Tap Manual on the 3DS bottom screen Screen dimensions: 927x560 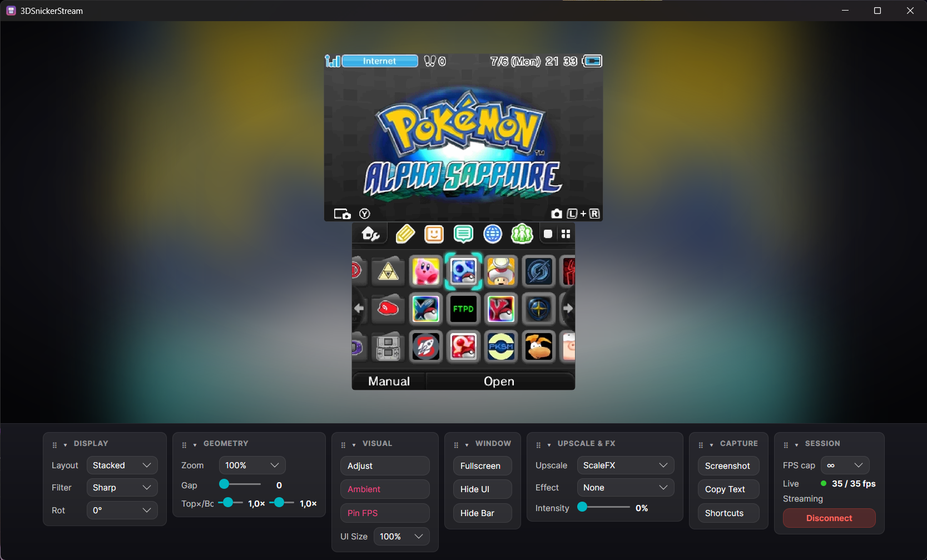[389, 381]
